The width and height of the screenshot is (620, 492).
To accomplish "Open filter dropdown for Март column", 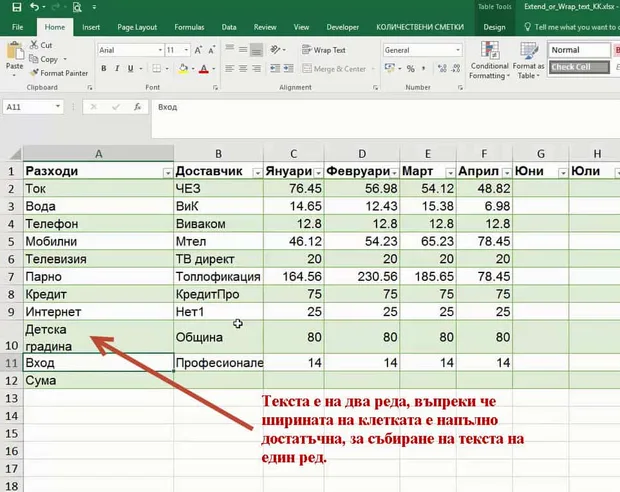I will [450, 173].
